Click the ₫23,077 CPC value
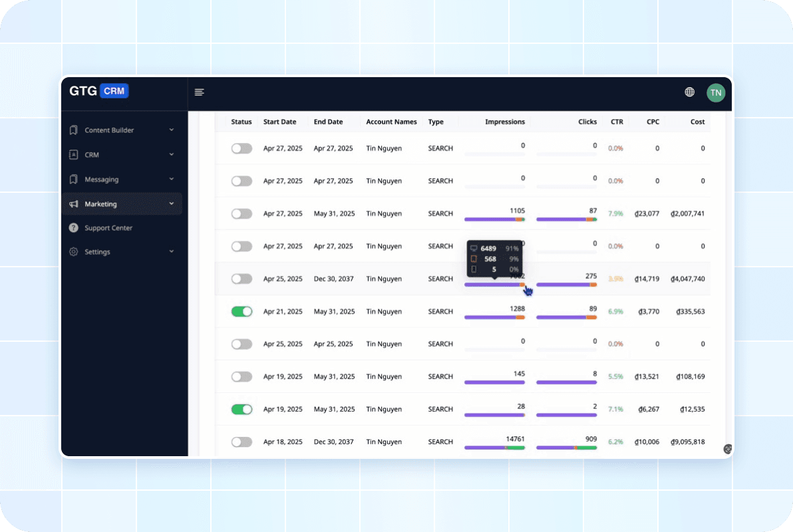 coord(647,213)
